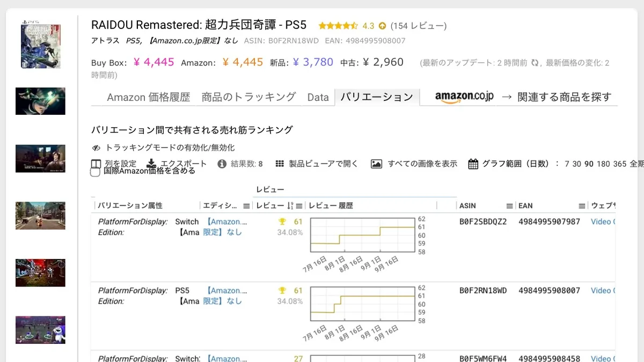
Task: Open the 列を設定 column settings icon
Action: 96,164
